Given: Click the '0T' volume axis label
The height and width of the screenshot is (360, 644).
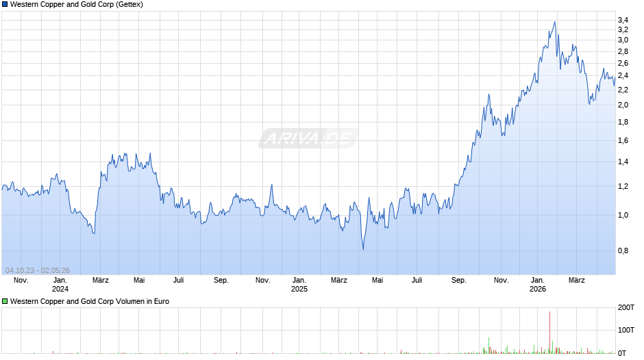Looking at the screenshot, I should coord(622,353).
